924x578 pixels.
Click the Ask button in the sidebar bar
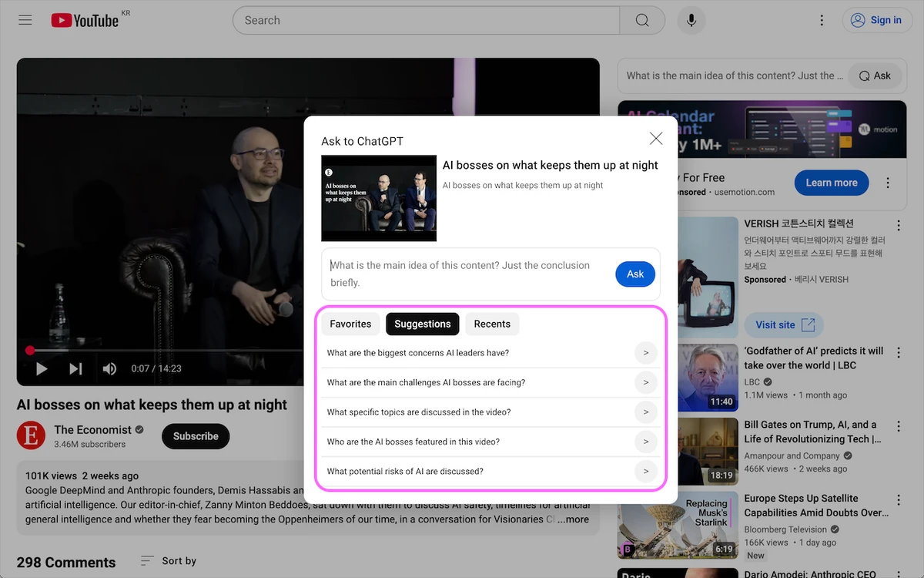[875, 76]
